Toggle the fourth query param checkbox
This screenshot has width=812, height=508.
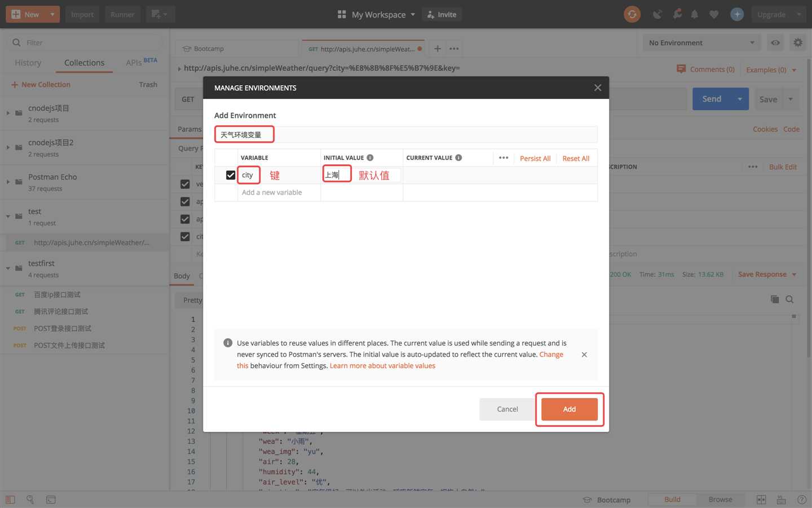point(185,237)
